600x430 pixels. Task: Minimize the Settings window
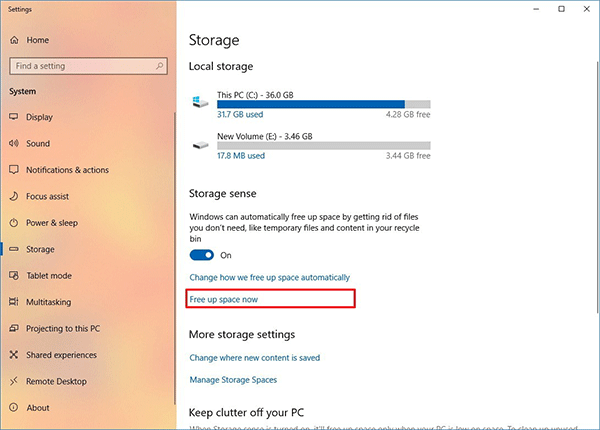click(x=536, y=9)
